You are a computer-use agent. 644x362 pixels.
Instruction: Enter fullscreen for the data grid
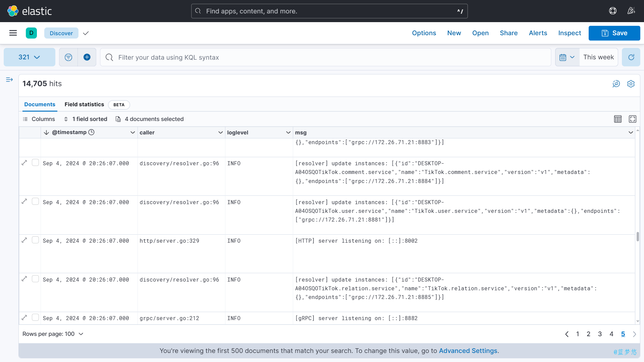633,119
